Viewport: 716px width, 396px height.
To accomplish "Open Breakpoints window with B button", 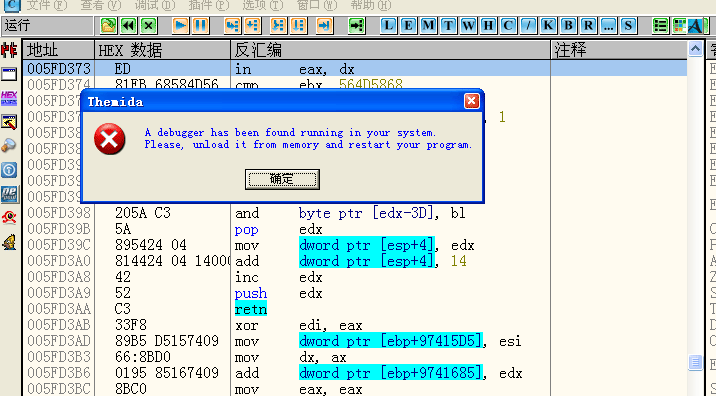I will click(x=568, y=25).
